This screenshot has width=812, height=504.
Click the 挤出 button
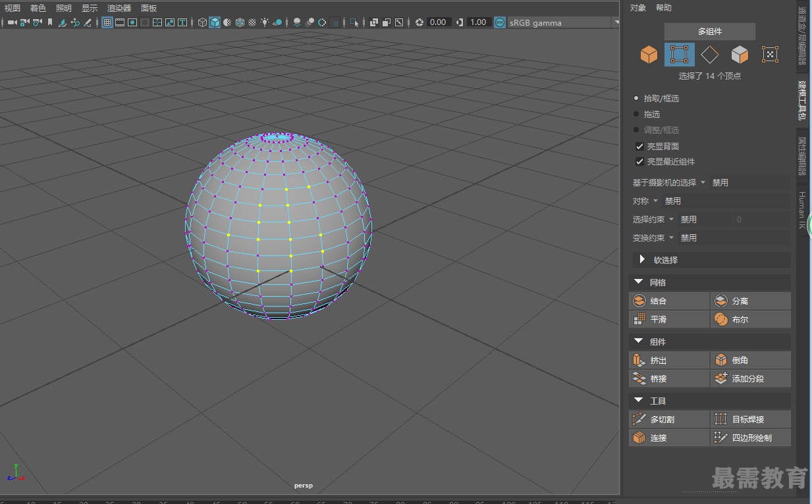click(669, 361)
